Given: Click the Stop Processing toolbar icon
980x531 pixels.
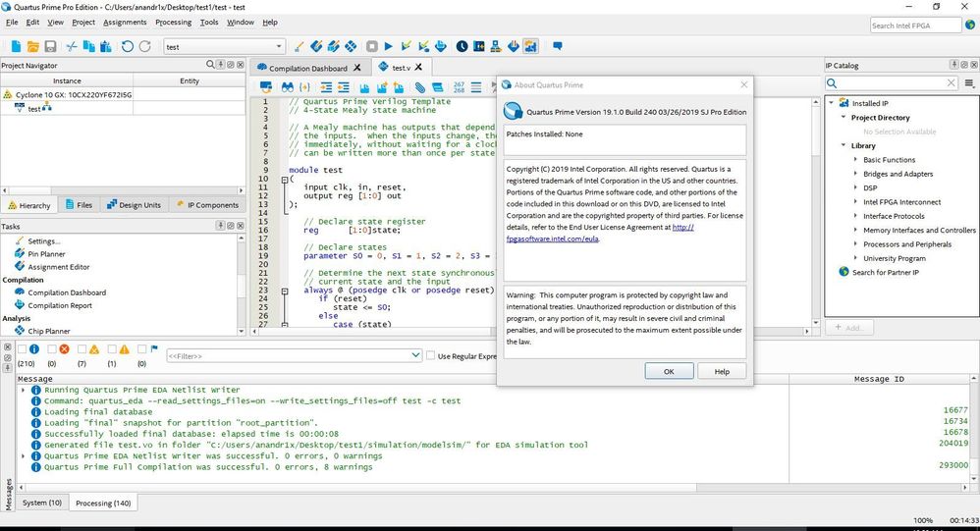Looking at the screenshot, I should pyautogui.click(x=372, y=46).
